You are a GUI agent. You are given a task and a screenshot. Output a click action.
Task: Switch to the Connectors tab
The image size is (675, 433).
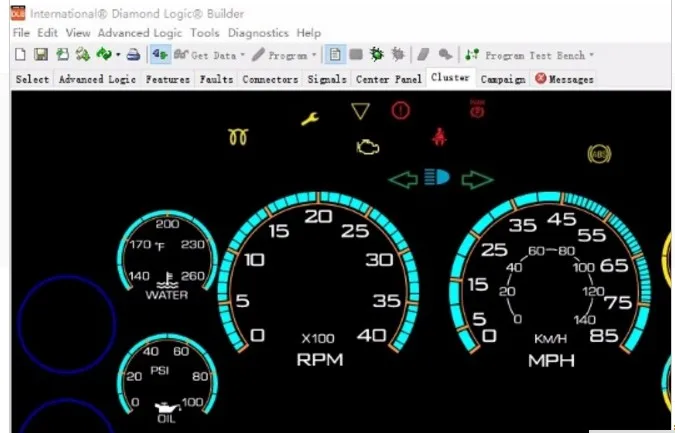(270, 79)
